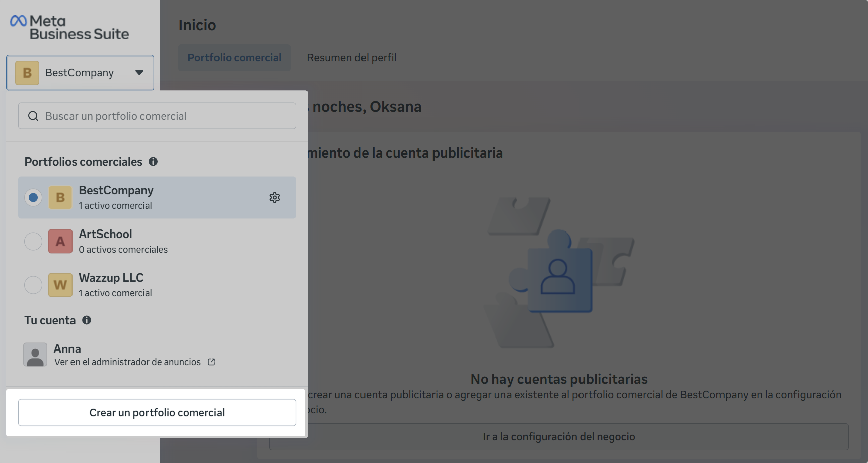Open the external link beside Ver en el administrador
The width and height of the screenshot is (868, 463).
(211, 362)
